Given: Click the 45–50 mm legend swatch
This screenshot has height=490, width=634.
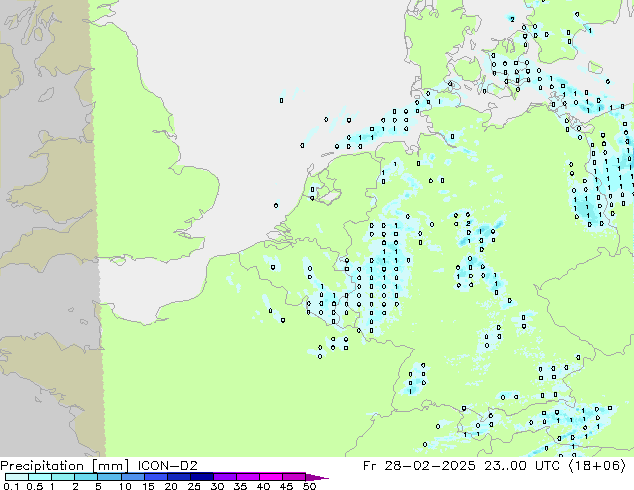Looking at the screenshot, I should click(x=293, y=477).
